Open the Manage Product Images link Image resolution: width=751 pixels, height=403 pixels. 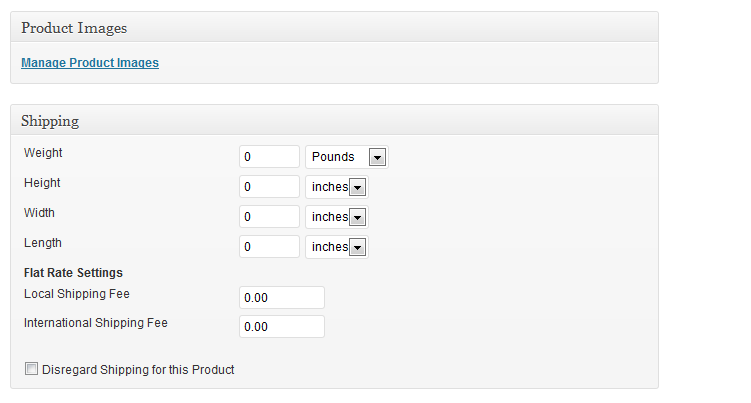click(x=89, y=63)
